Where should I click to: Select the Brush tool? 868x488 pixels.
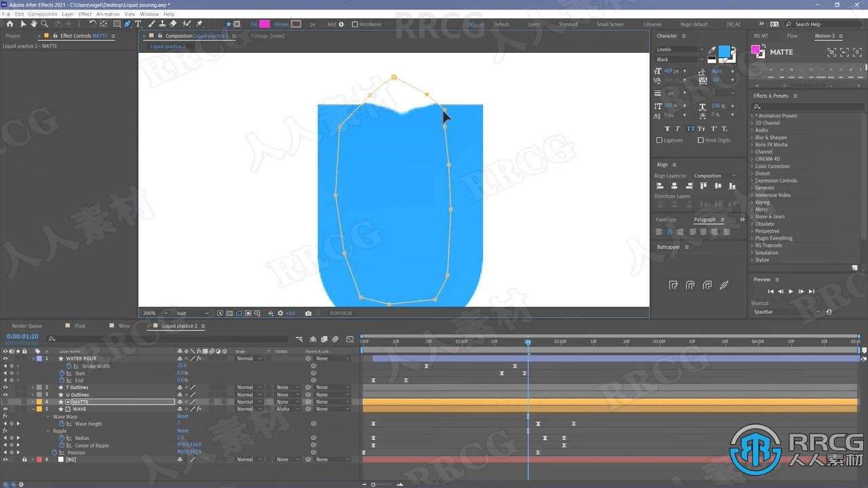tap(152, 24)
